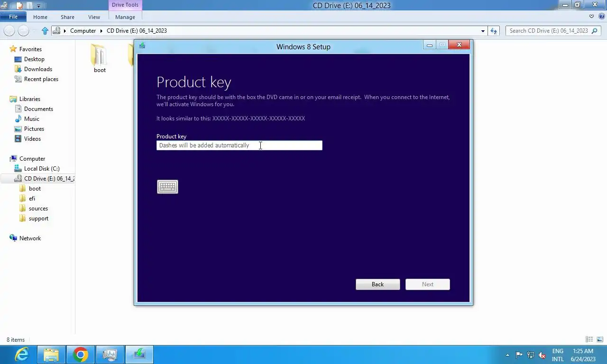Open the Videos library
607x364 pixels.
(x=32, y=139)
